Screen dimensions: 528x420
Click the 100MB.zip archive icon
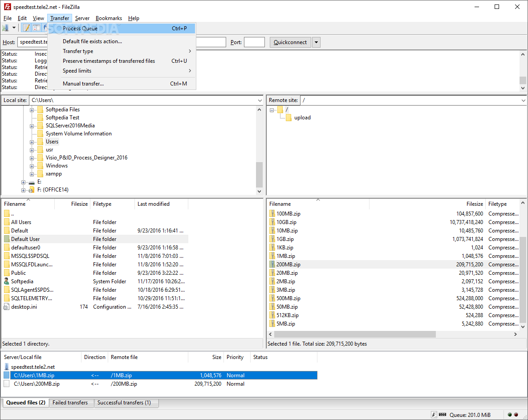272,213
